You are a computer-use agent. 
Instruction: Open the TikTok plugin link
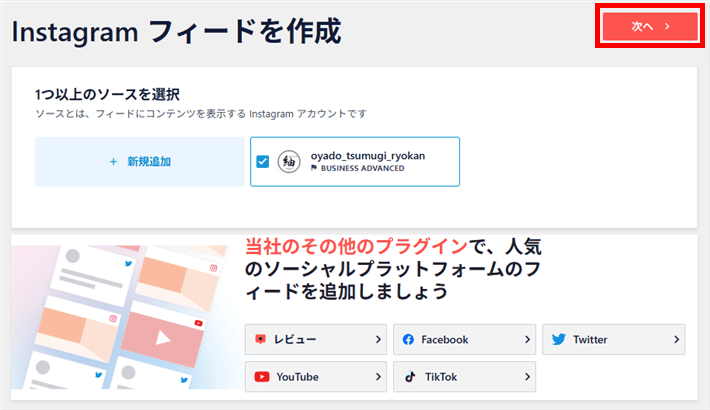click(464, 376)
